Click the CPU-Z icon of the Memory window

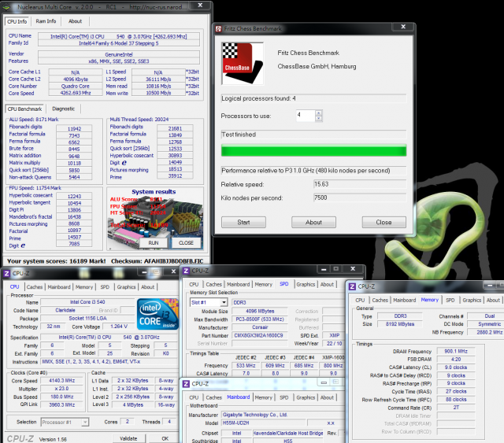tap(352, 286)
